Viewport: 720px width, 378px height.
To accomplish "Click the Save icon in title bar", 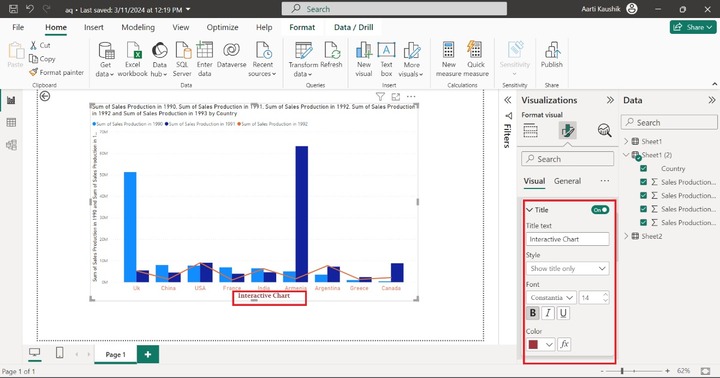I will tap(13, 9).
